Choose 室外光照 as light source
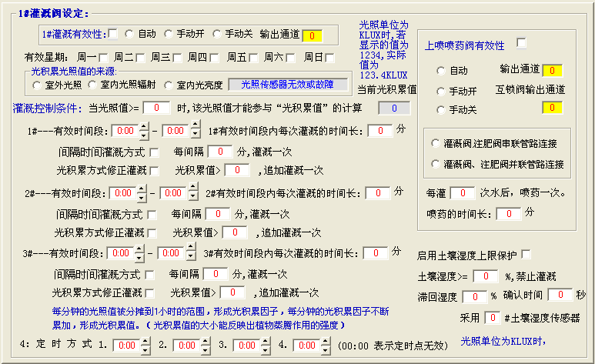This screenshot has height=364, width=595. (x=38, y=85)
